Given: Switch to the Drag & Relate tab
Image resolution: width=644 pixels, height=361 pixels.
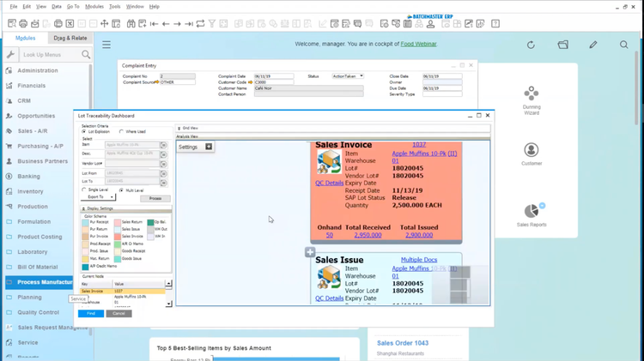Looking at the screenshot, I should tap(70, 38).
